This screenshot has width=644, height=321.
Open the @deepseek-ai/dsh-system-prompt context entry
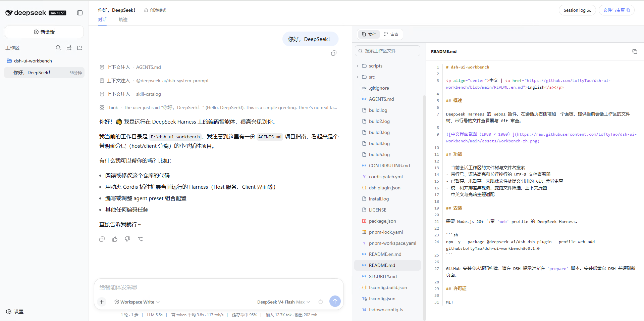coord(154,81)
